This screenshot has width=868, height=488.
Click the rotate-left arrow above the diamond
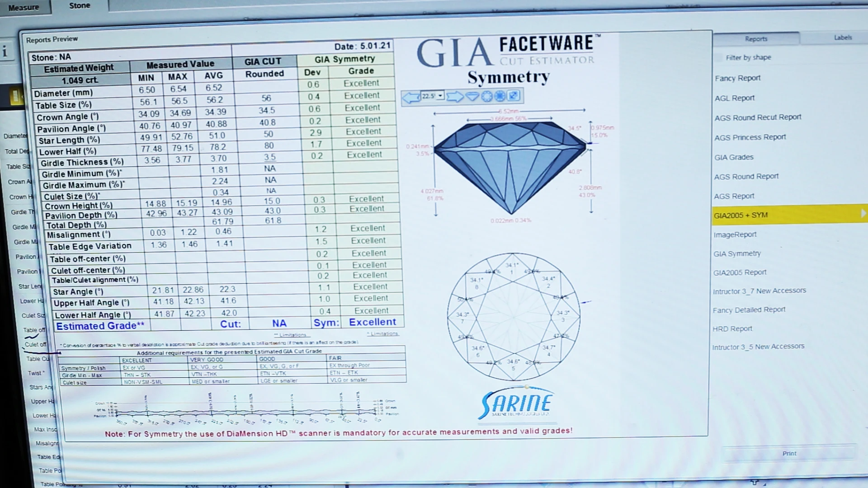pos(410,97)
